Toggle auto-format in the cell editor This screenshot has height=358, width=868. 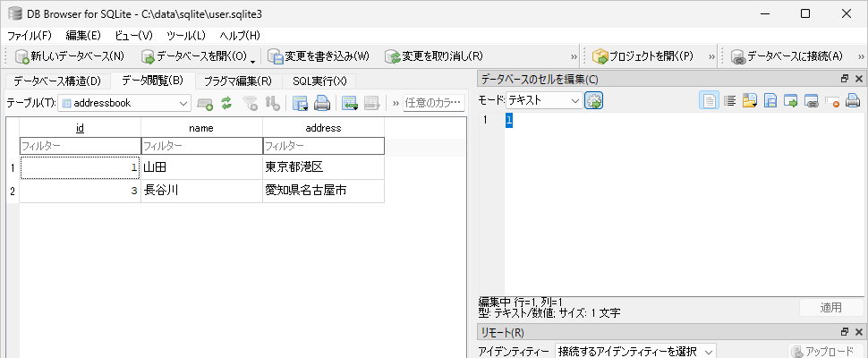(x=709, y=101)
